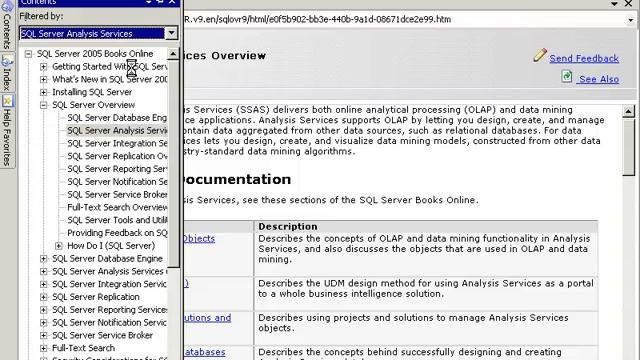Select the highlighted SQL Server Analysis Services topic
Image resolution: width=640 pixels, height=360 pixels.
[x=117, y=131]
